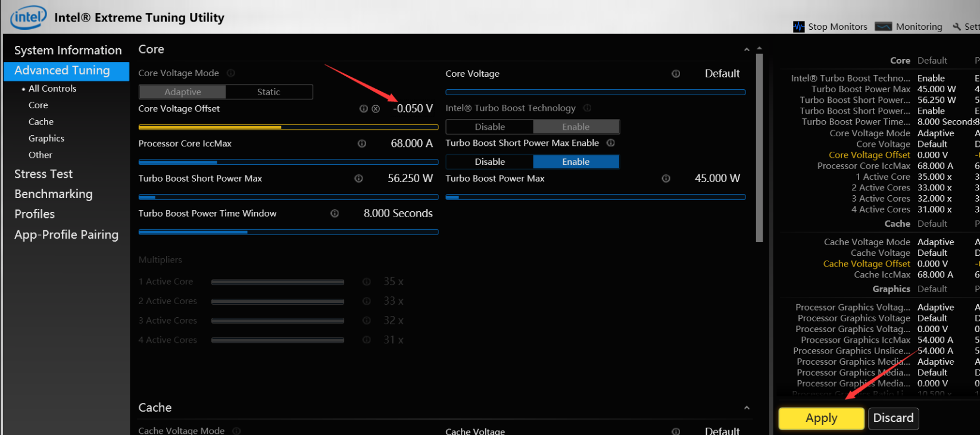Screen dimensions: 980x435
Task: Collapse the Core section with its chevron
Action: (747, 50)
